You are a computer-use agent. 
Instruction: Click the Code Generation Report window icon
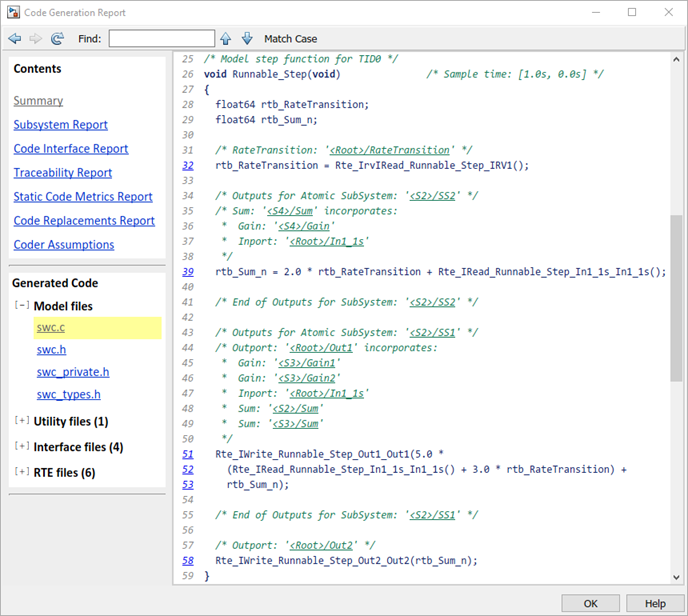pos(12,12)
